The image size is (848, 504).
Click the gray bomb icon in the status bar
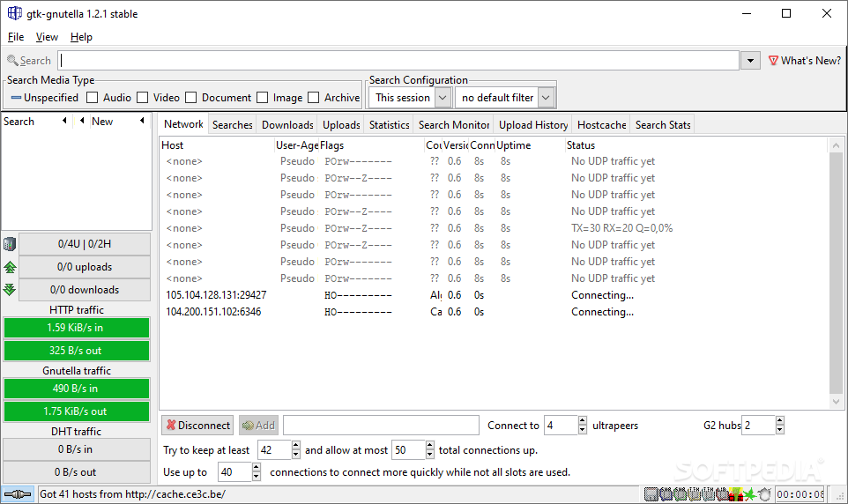tap(764, 494)
